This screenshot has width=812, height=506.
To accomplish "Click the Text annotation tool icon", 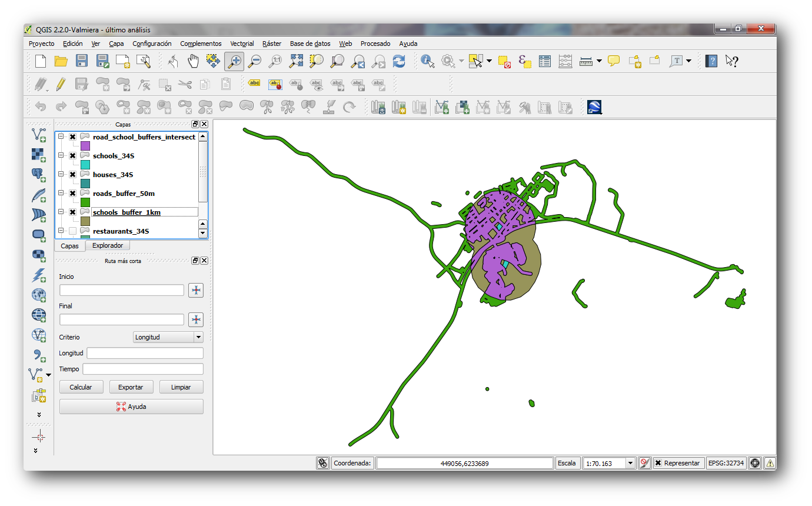I will pos(677,61).
